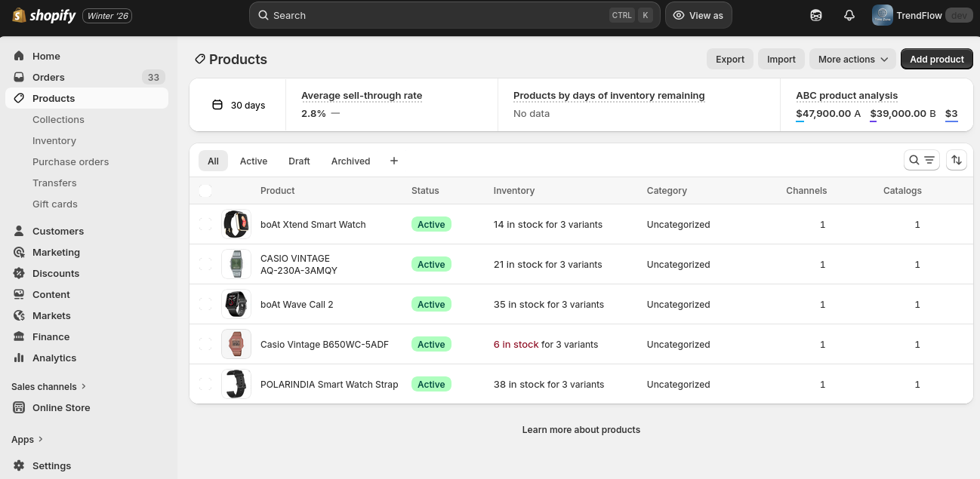980x479 pixels.
Task: Click the Add product button
Action: tap(936, 59)
